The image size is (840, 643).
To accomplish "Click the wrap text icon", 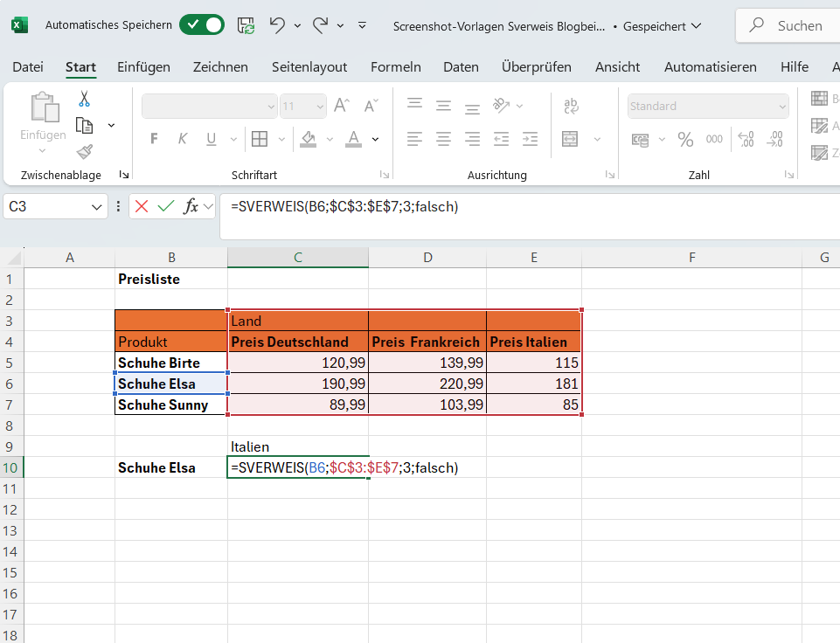I will [x=571, y=106].
